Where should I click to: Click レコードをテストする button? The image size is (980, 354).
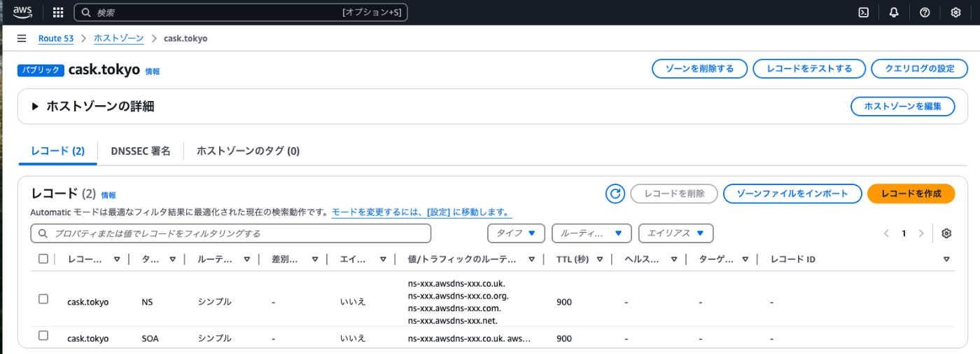click(x=809, y=69)
